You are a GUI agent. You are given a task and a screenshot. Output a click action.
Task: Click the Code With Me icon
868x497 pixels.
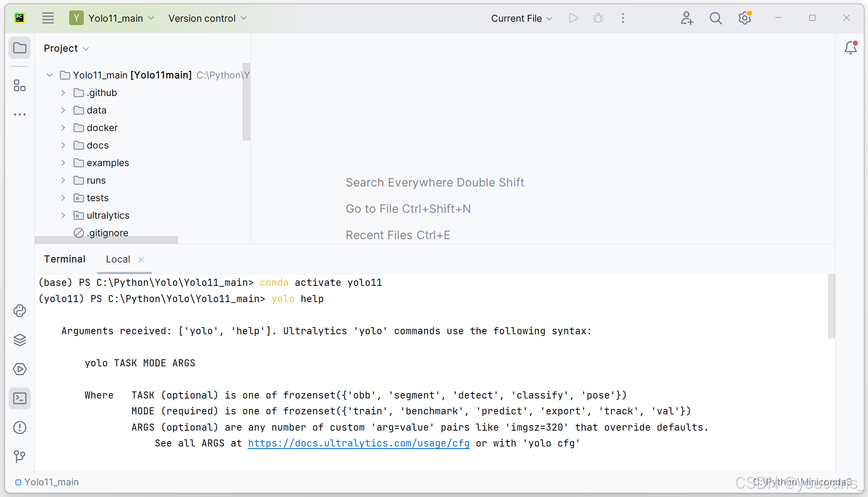point(687,18)
